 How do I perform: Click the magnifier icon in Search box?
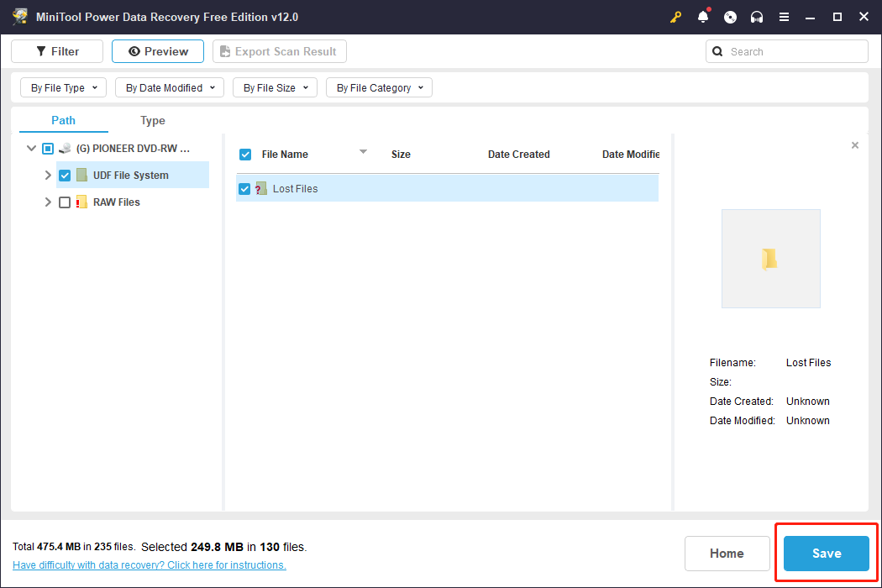pyautogui.click(x=717, y=52)
